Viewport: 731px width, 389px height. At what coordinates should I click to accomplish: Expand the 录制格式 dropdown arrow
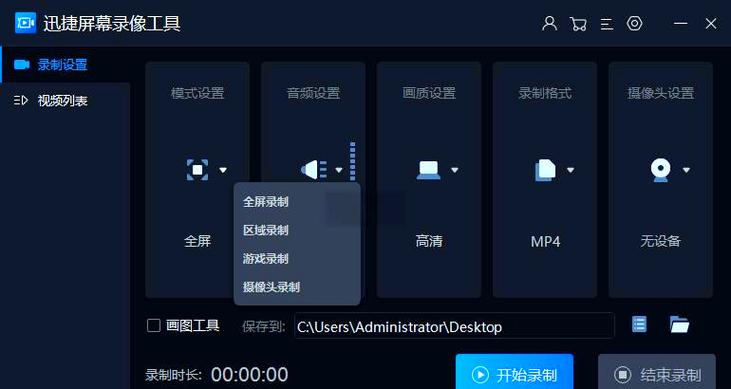pyautogui.click(x=571, y=170)
